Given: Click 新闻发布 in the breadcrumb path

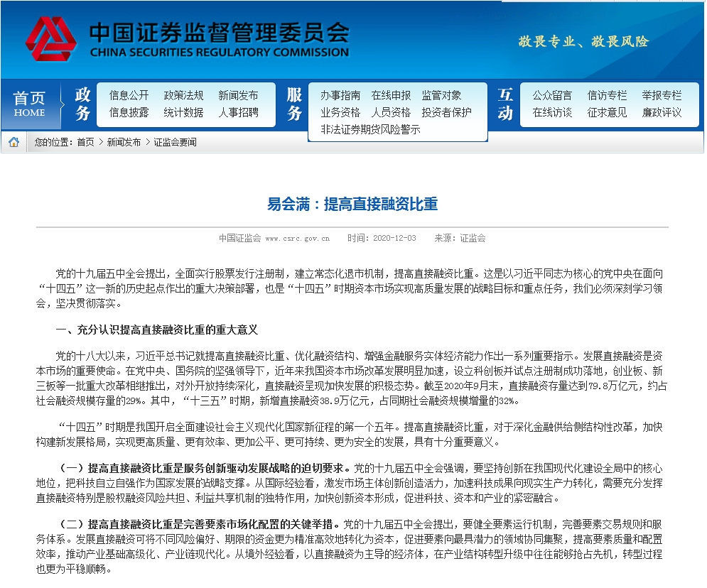Looking at the screenshot, I should (124, 142).
